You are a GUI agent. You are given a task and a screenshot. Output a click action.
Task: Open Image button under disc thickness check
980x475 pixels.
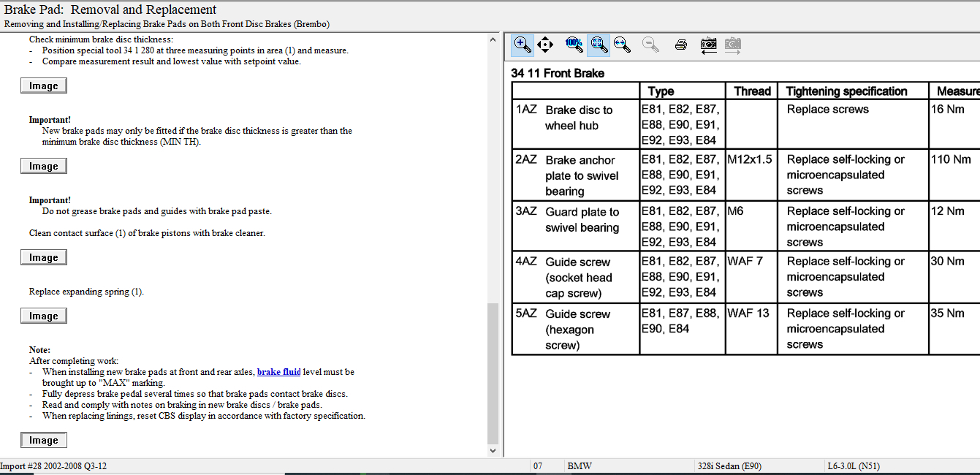[x=44, y=85]
